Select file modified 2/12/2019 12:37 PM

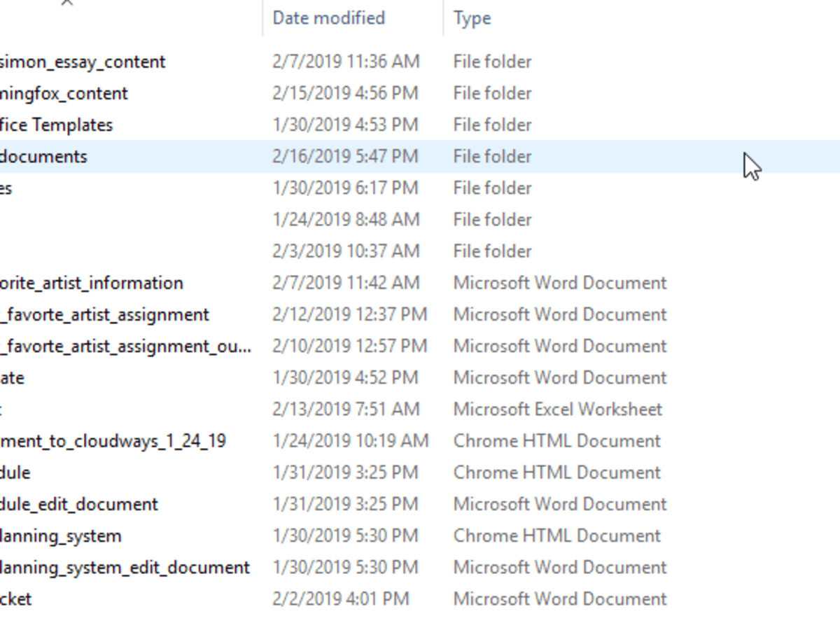click(x=105, y=314)
